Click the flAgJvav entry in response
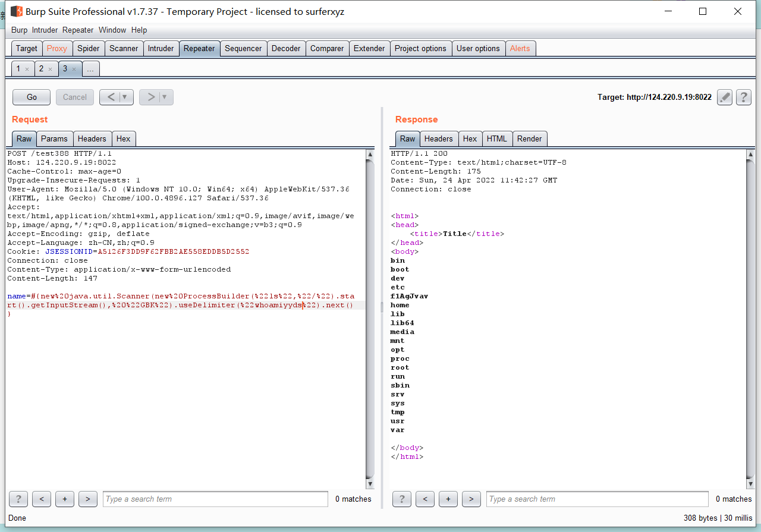This screenshot has width=761, height=532. point(409,296)
